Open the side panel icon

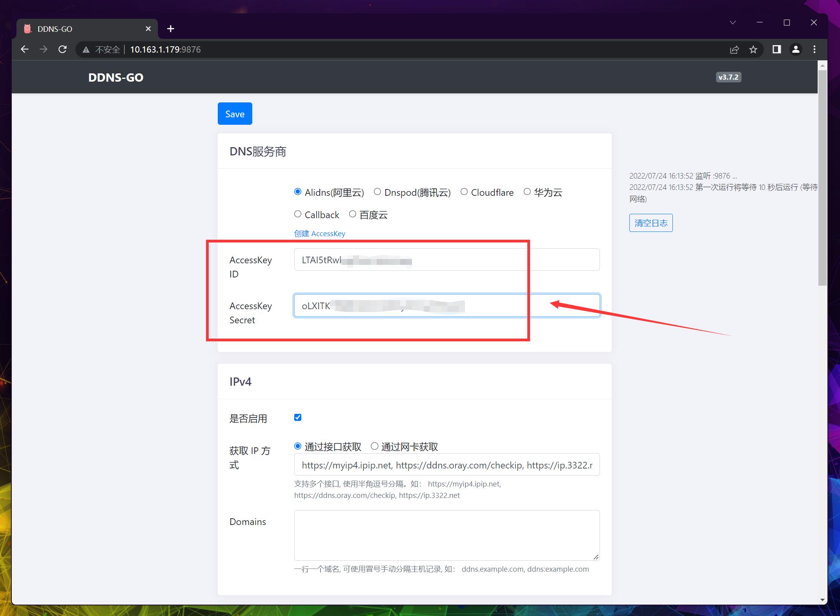(x=776, y=49)
